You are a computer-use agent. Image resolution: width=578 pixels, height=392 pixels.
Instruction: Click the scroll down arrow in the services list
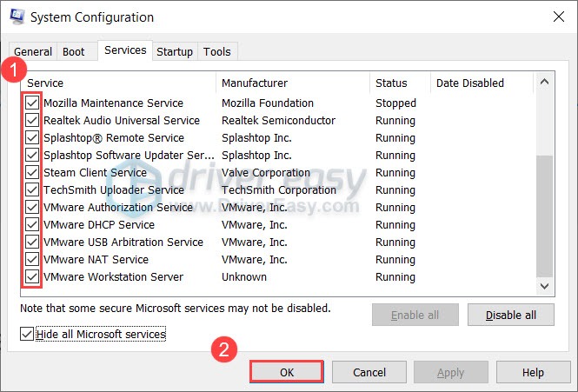coord(544,286)
